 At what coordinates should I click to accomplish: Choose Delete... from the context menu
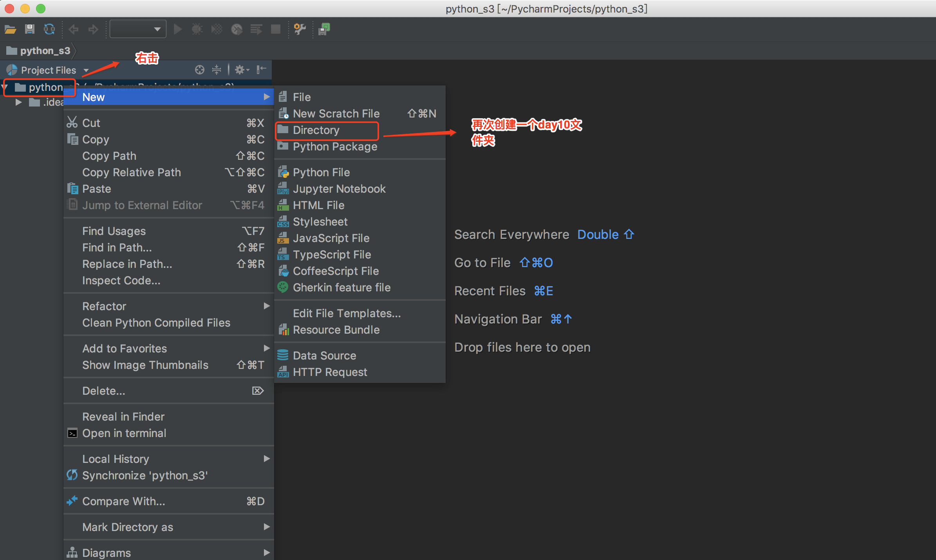169,391
